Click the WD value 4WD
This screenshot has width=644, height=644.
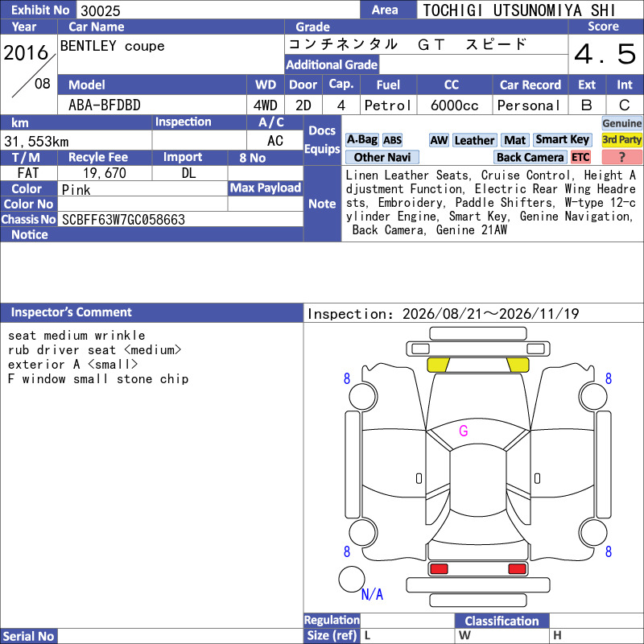265,105
